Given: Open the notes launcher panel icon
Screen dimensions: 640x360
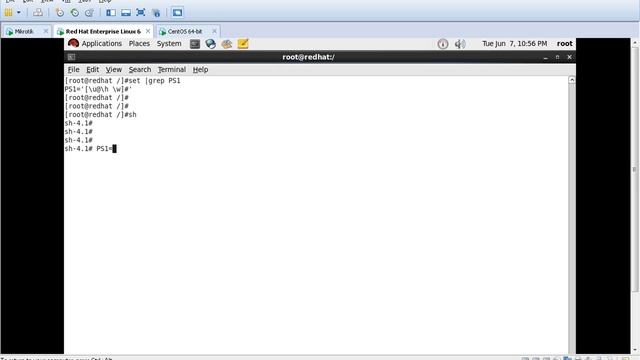Looking at the screenshot, I should coord(243,44).
